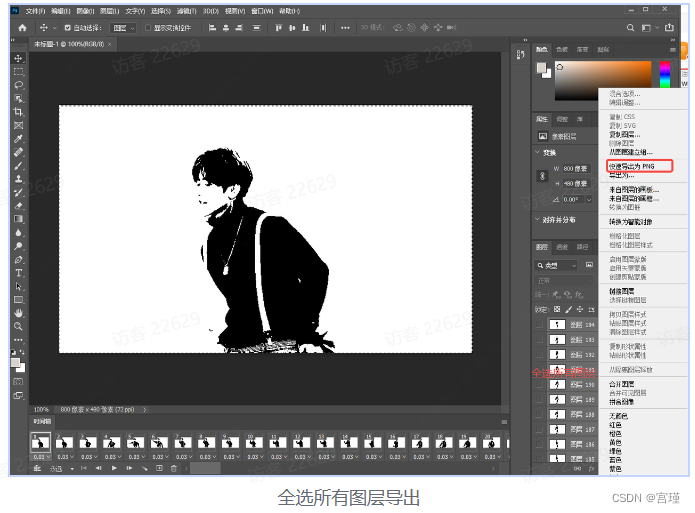
Task: Delete frame trash icon in timeline
Action: coord(174,468)
